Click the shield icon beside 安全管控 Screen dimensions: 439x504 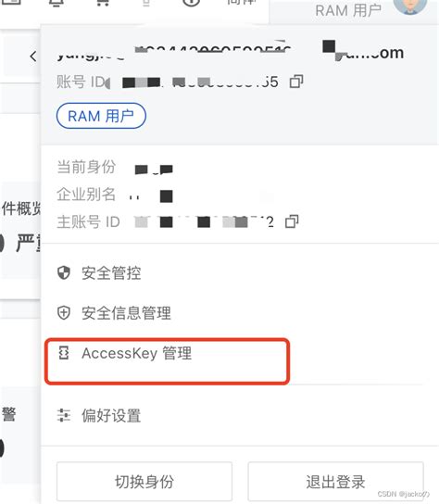click(x=64, y=273)
